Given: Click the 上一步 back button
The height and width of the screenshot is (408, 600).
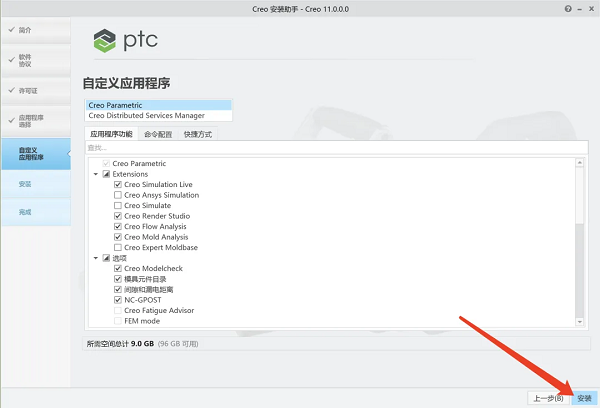Looking at the screenshot, I should click(548, 398).
